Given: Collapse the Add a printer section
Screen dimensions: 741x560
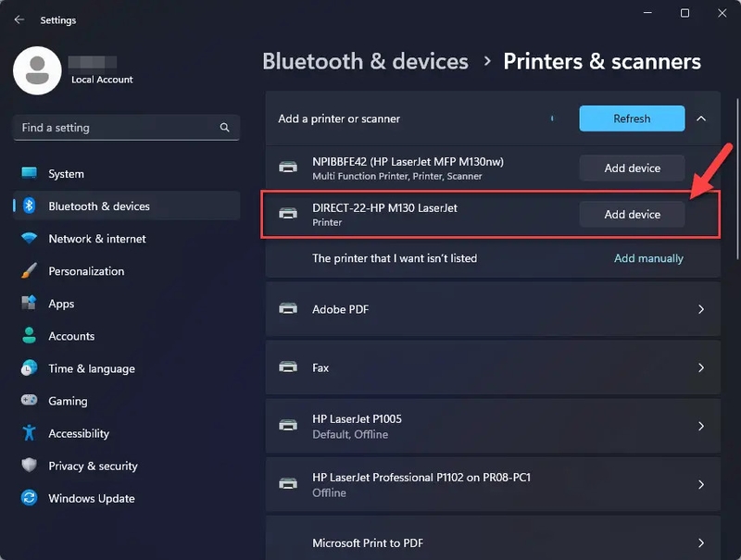Looking at the screenshot, I should [x=701, y=118].
